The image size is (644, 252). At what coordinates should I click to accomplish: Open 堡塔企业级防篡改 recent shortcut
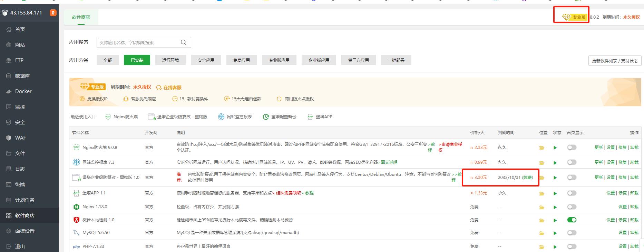point(178,117)
